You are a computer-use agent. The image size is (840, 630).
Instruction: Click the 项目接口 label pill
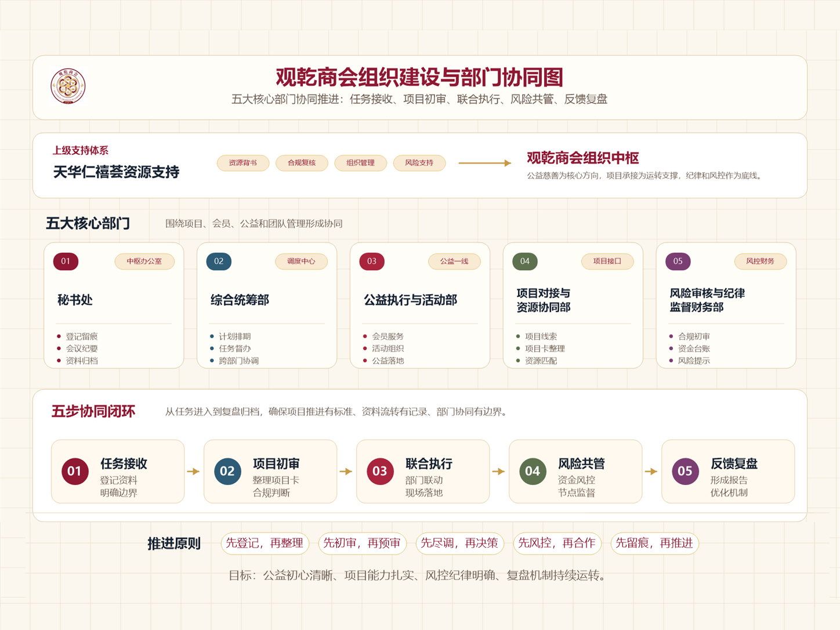point(607,261)
